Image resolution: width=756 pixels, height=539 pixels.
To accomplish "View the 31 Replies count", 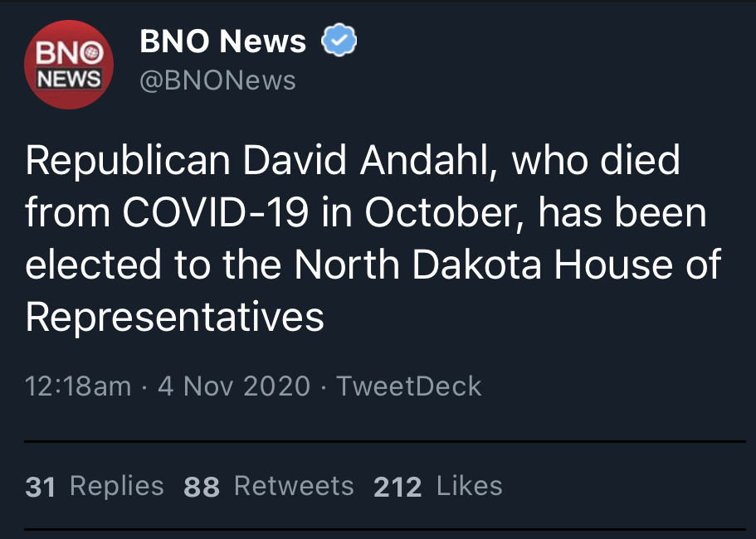I will [95, 486].
